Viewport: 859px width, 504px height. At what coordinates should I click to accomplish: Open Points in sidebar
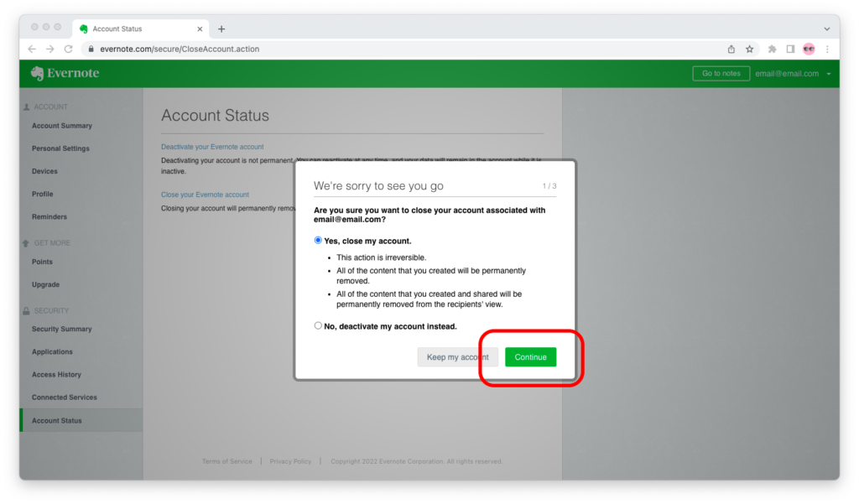42,262
